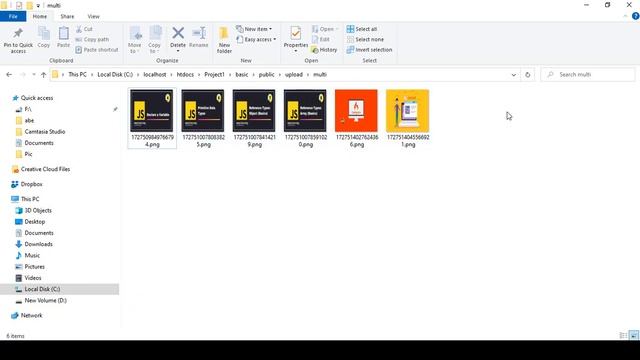Switch to the View ribbon tab
The width and height of the screenshot is (640, 360).
coord(93,16)
